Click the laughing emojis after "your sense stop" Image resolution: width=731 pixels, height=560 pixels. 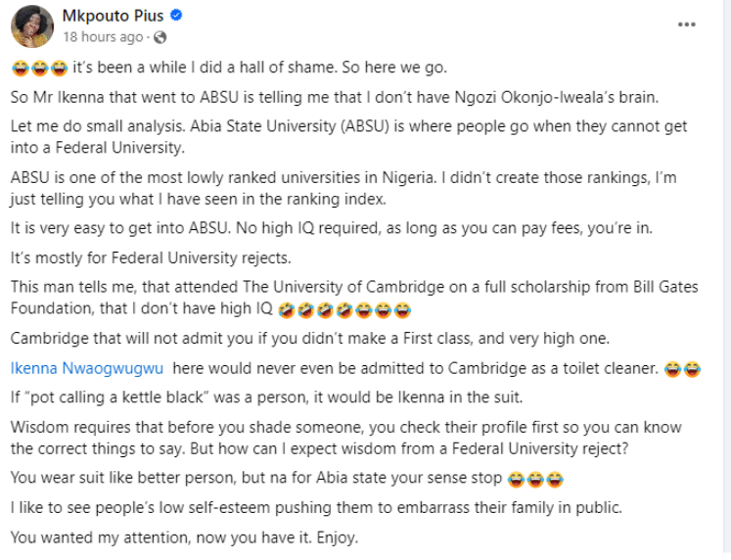tap(535, 481)
